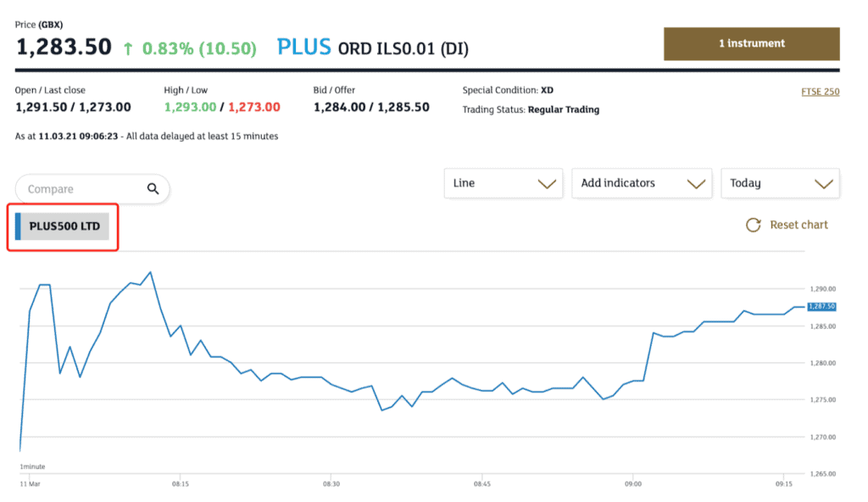Click the Open / Last close value 1,291.50 / 1,273.00

[x=73, y=107]
